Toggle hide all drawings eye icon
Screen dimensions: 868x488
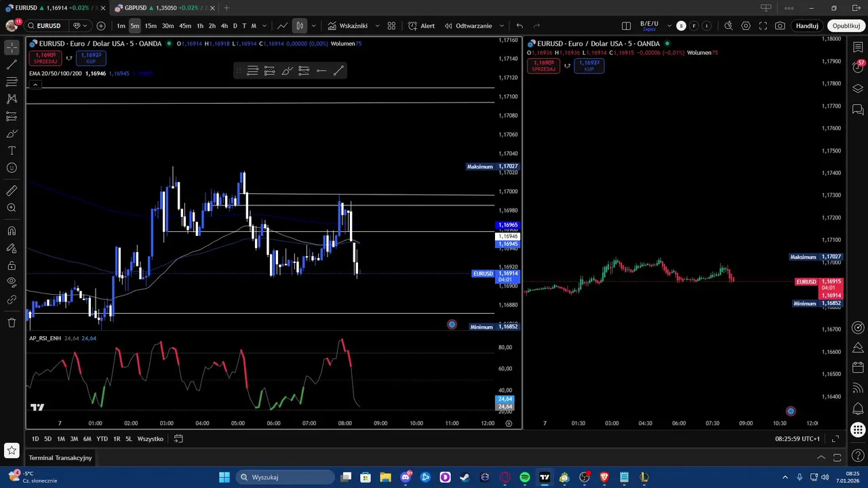(x=12, y=282)
